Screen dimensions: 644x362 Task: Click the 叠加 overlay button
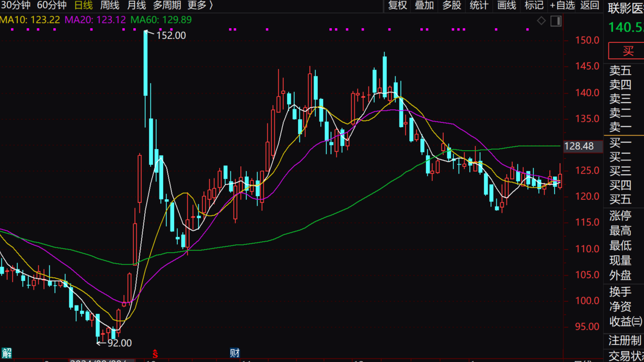424,6
